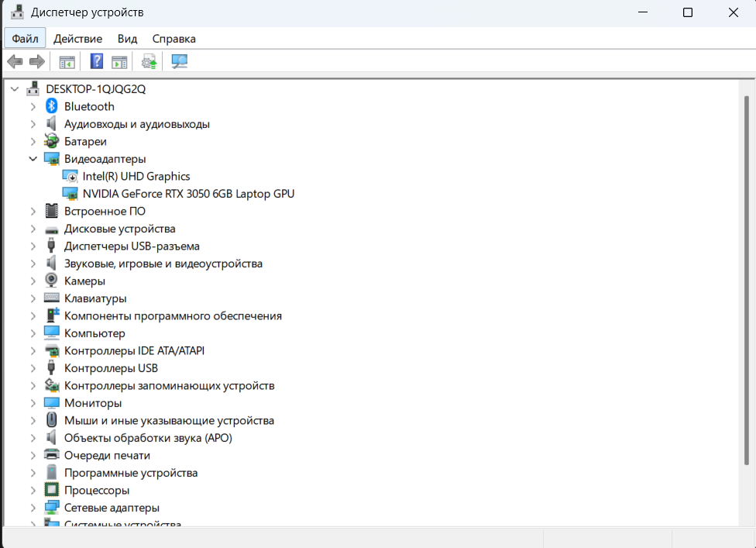Select the Батареи label
Screen dimensions: 756x548
point(85,141)
